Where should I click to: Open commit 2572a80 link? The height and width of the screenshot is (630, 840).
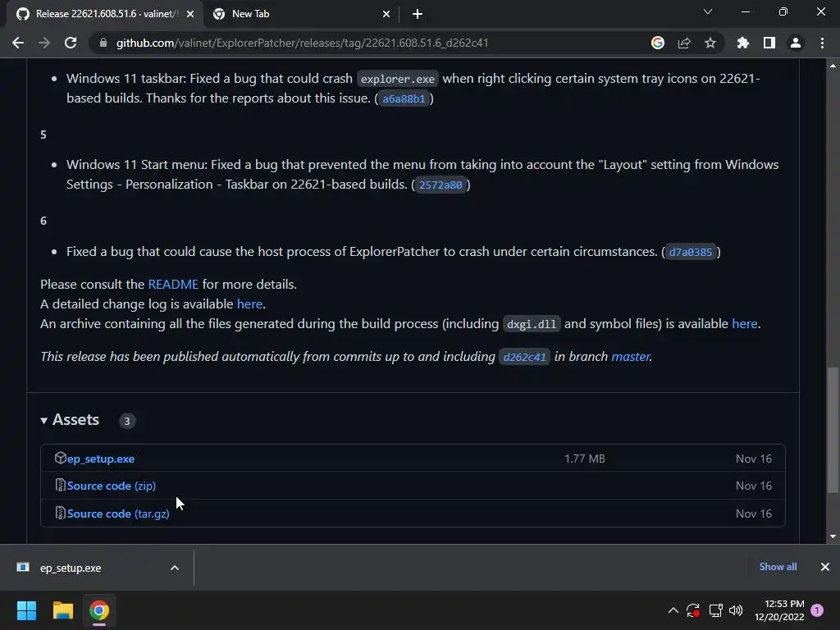pyautogui.click(x=441, y=185)
